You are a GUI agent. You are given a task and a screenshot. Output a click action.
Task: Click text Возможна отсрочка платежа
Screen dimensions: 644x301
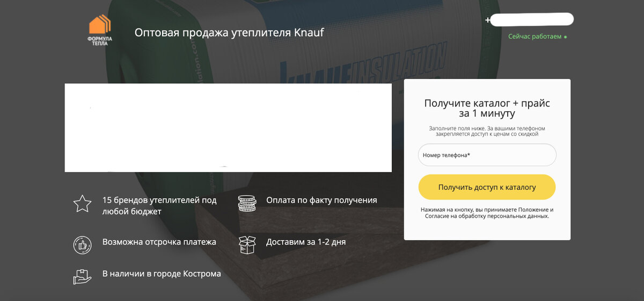coord(159,242)
